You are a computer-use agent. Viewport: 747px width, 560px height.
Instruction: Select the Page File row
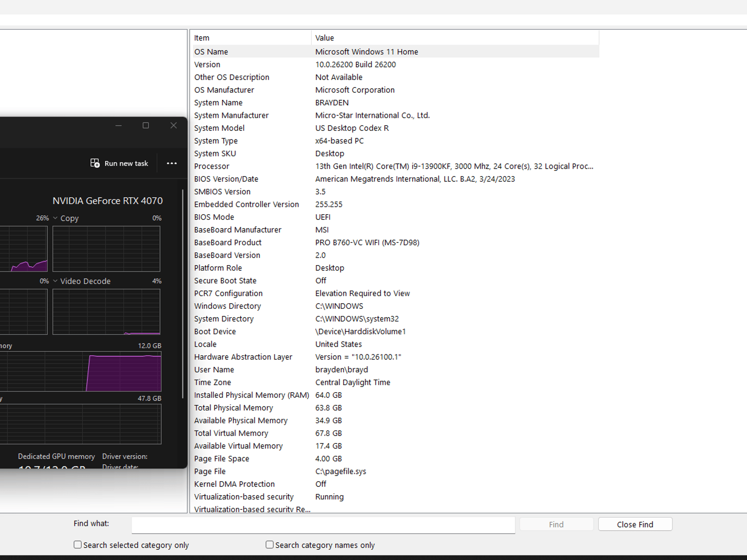point(396,471)
